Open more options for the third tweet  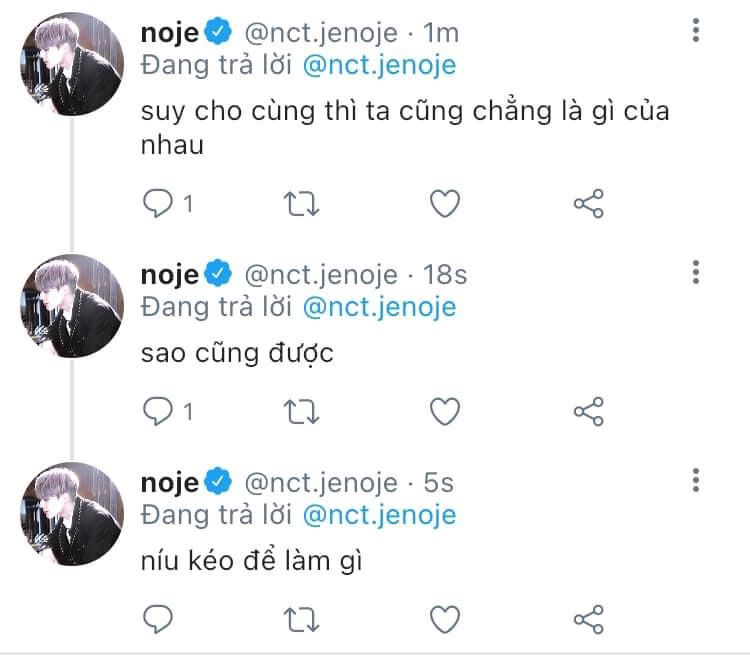696,480
